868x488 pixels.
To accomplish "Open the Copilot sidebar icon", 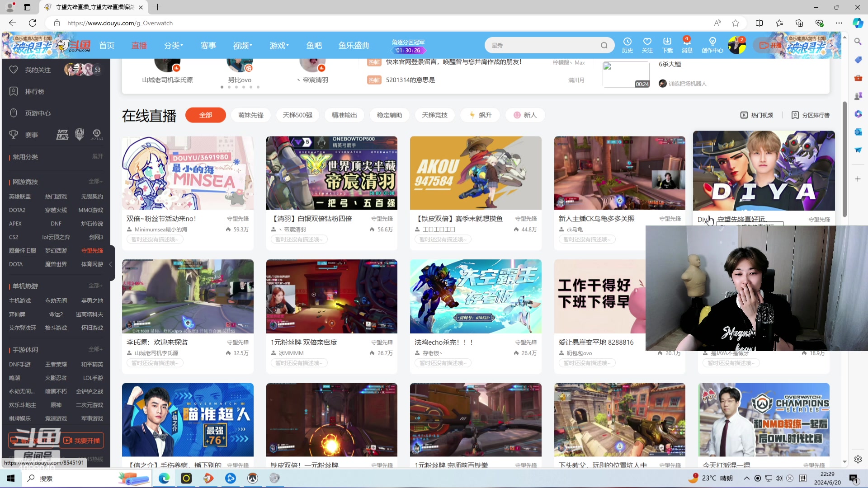I will click(x=858, y=23).
